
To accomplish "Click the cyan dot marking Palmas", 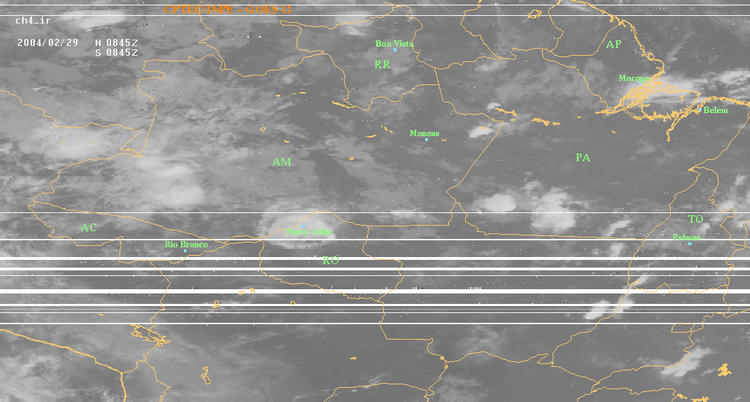I will [x=689, y=244].
